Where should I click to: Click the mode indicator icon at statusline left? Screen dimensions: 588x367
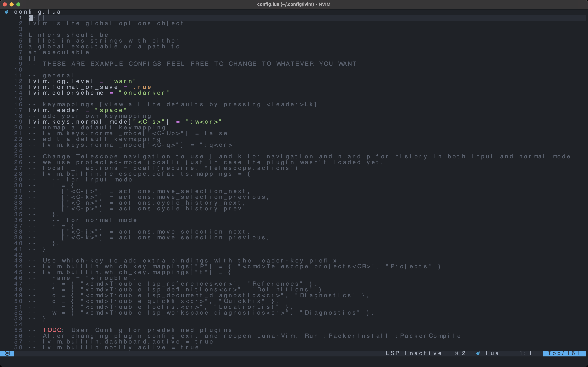coord(7,353)
